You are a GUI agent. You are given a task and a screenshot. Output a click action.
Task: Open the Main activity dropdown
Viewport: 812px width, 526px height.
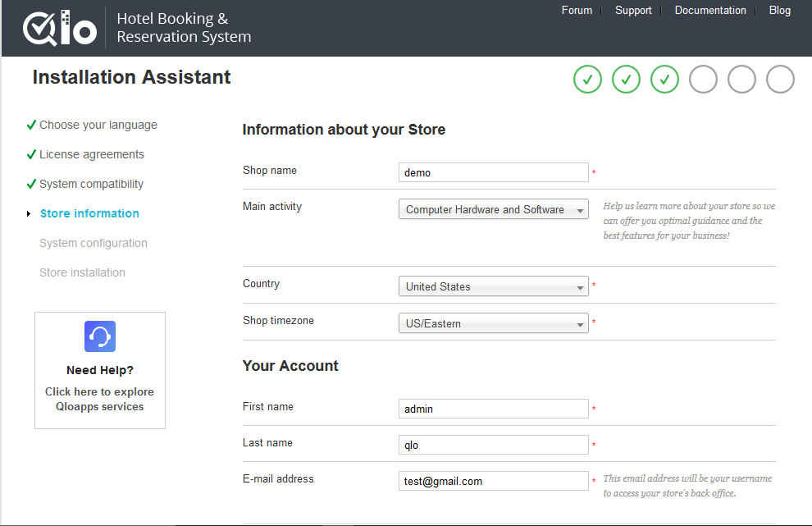493,210
